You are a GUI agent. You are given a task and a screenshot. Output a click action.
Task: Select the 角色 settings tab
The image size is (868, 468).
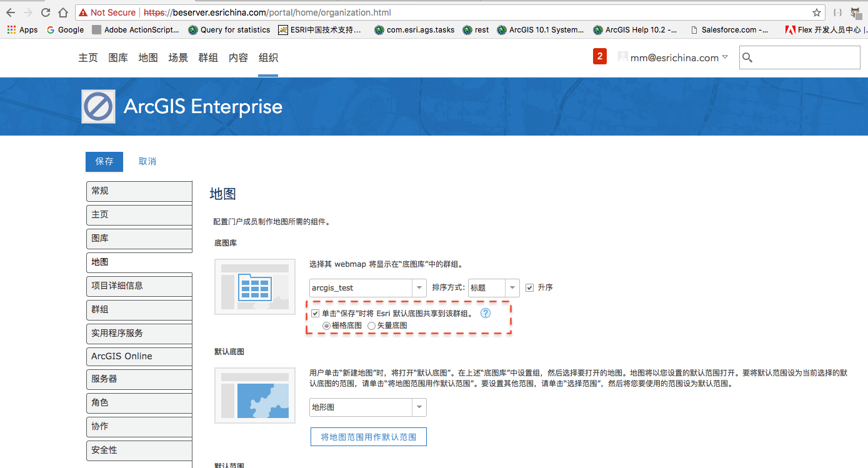tap(139, 403)
